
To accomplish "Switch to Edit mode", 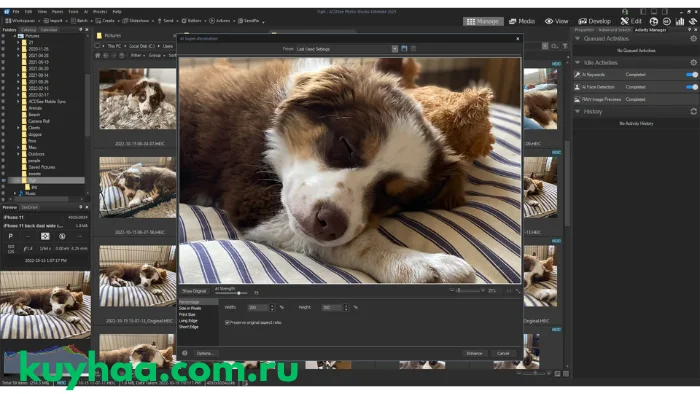I will (631, 21).
